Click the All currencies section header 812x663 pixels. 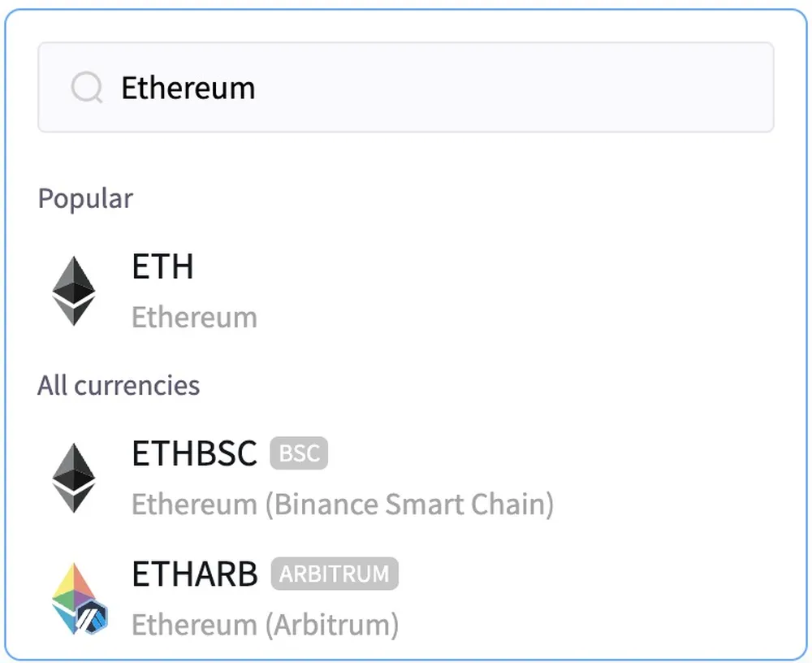pyautogui.click(x=119, y=385)
